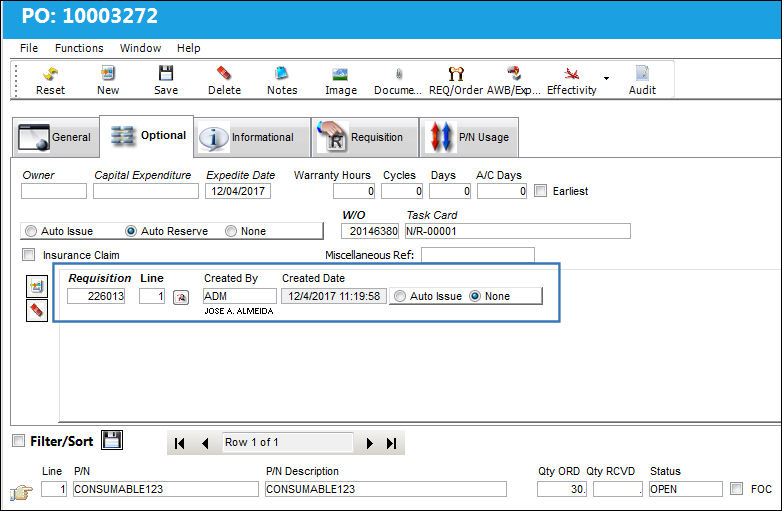
Task: Click the REQ/Order toolbar icon
Action: tap(456, 74)
